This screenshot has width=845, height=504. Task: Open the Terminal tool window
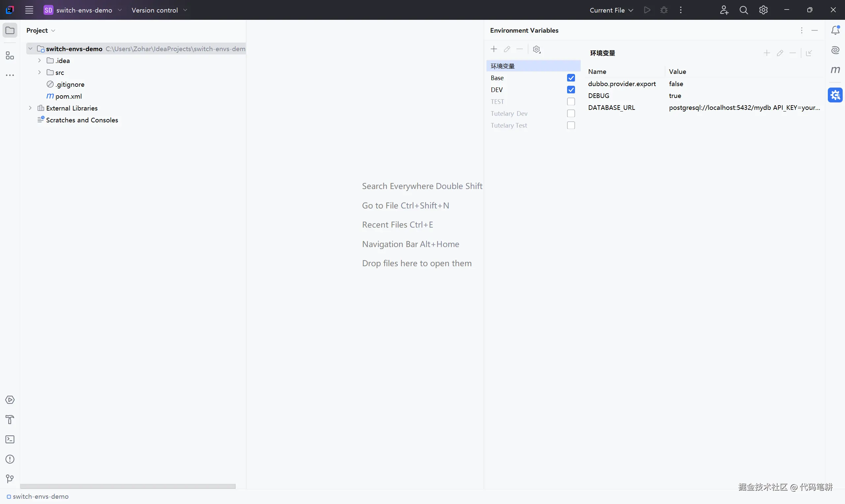(x=10, y=439)
